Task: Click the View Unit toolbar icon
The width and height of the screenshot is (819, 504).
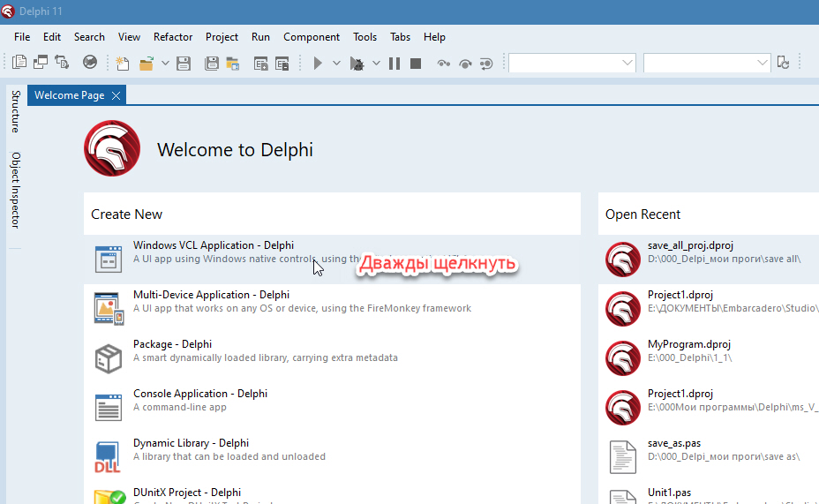Action: 19,63
